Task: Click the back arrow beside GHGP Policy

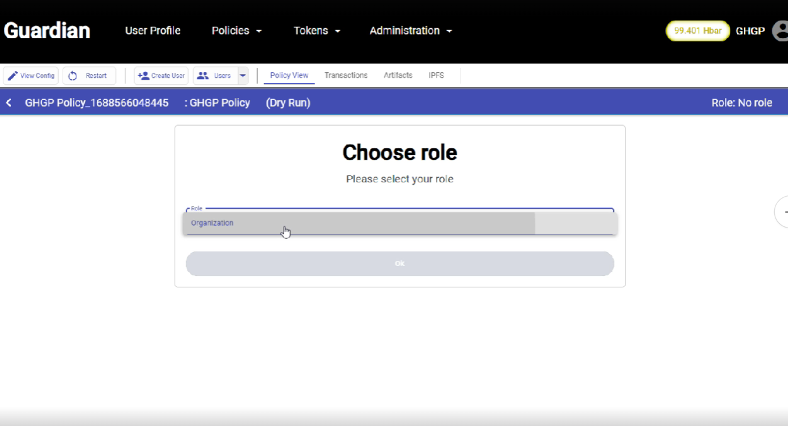Action: click(x=9, y=103)
